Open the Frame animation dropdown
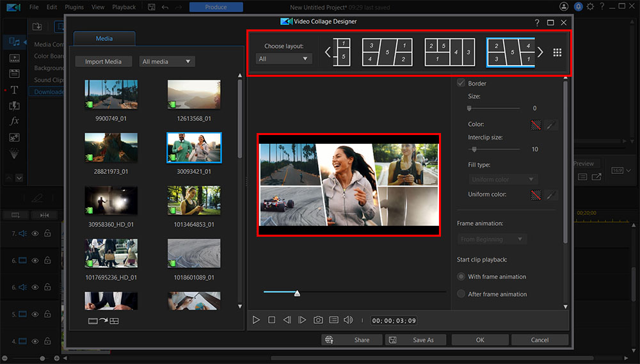 [x=492, y=239]
